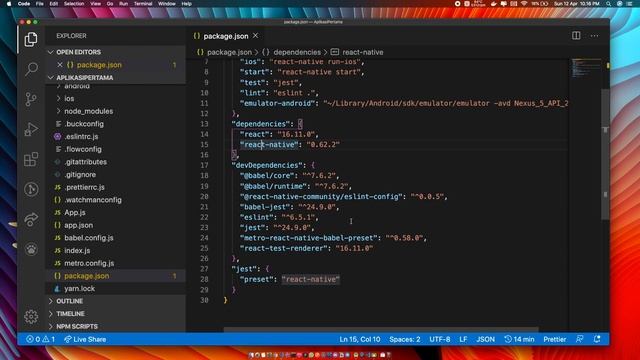Open the Run menu
The height and width of the screenshot is (360, 640).
point(123,4)
